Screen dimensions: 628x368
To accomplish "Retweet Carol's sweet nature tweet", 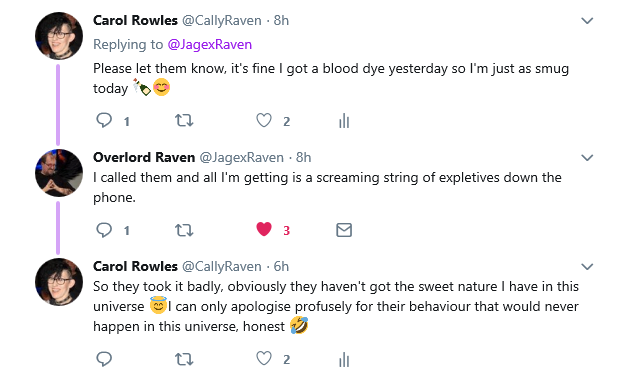I will pyautogui.click(x=184, y=359).
